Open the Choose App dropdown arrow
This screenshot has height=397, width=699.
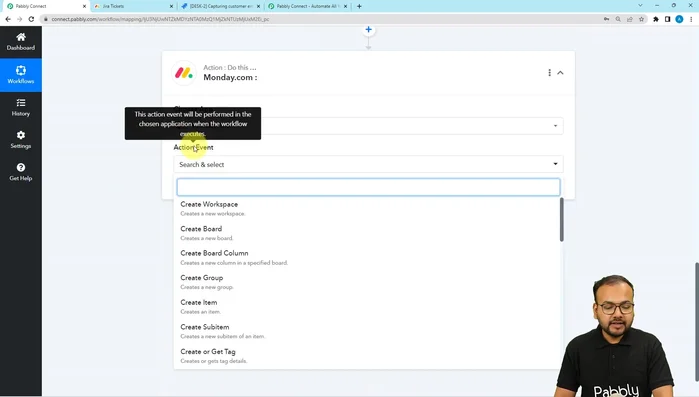pos(555,126)
